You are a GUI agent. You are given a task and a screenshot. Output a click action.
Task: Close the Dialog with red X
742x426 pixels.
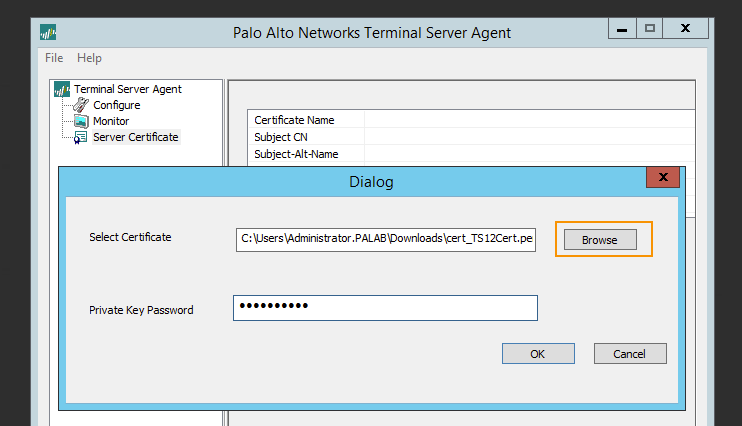pos(663,179)
